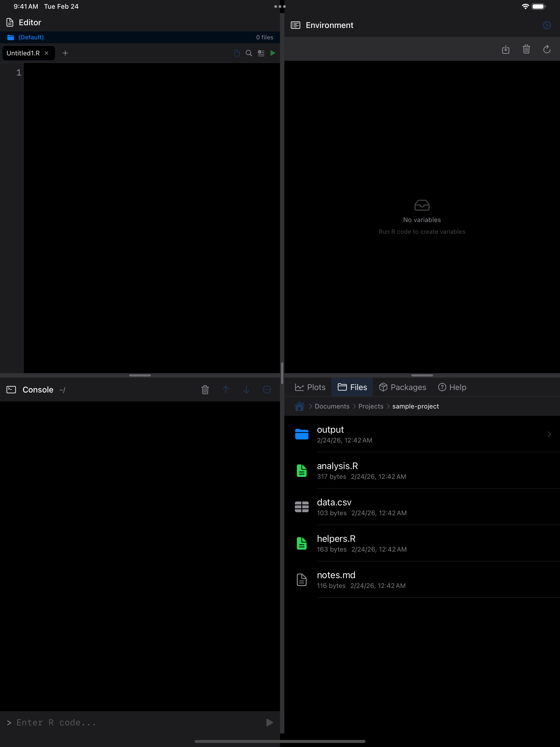Recall previous command with the console up arrow
Screen dimensions: 560x747
pos(226,389)
